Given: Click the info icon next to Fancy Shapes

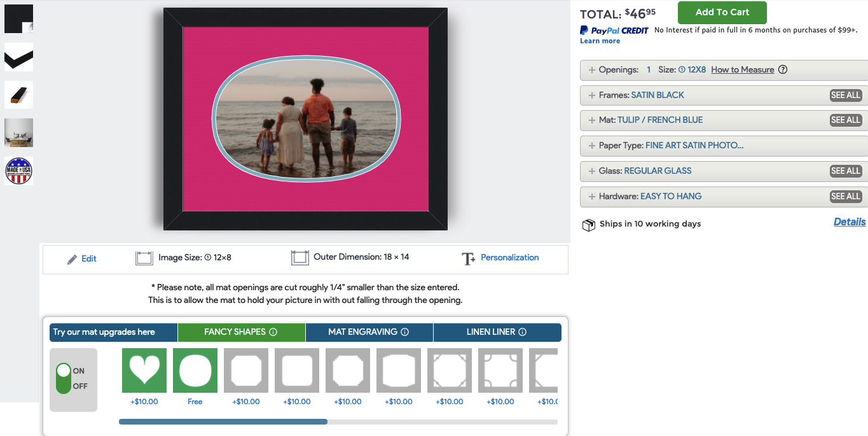Looking at the screenshot, I should click(x=273, y=332).
